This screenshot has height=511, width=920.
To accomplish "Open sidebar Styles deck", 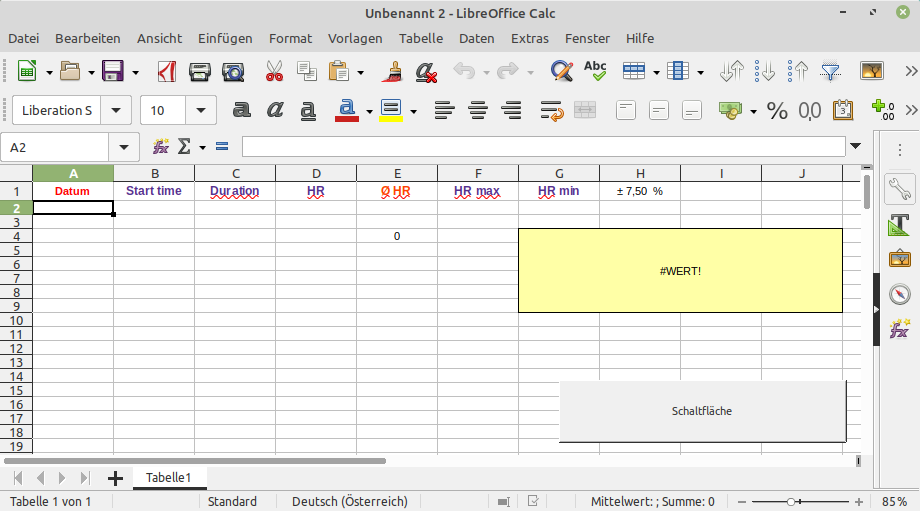I will (x=899, y=224).
